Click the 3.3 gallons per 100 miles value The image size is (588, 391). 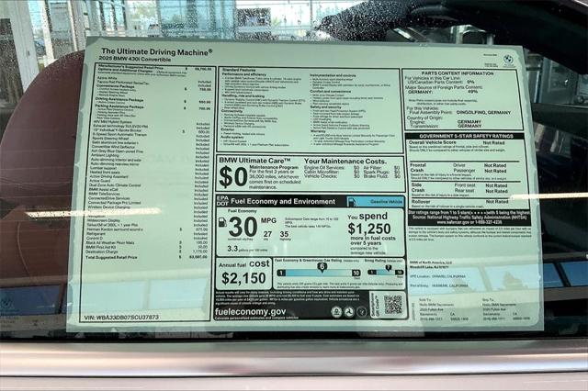[x=232, y=249]
